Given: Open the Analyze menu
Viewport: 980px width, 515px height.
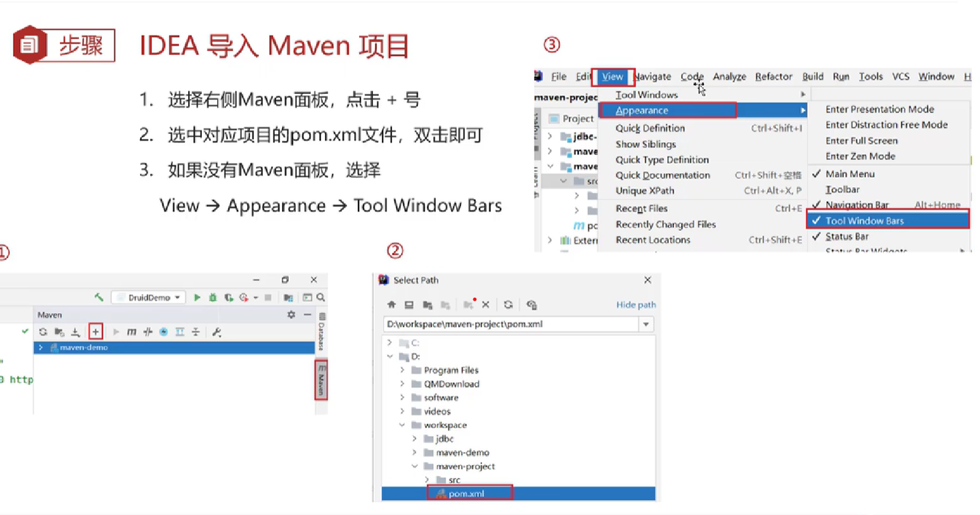Looking at the screenshot, I should point(729,77).
